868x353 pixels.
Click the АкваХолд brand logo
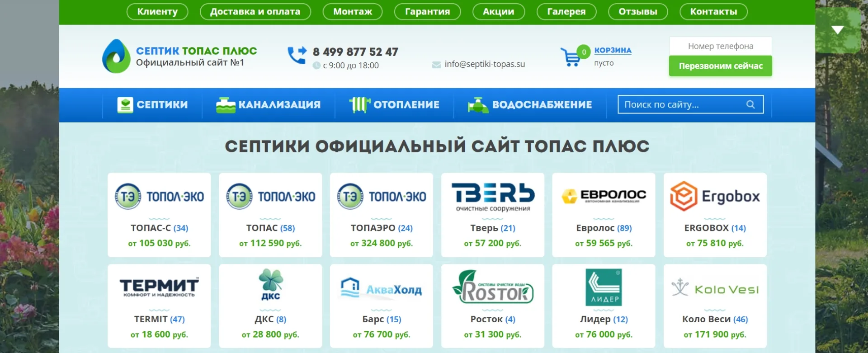point(382,287)
